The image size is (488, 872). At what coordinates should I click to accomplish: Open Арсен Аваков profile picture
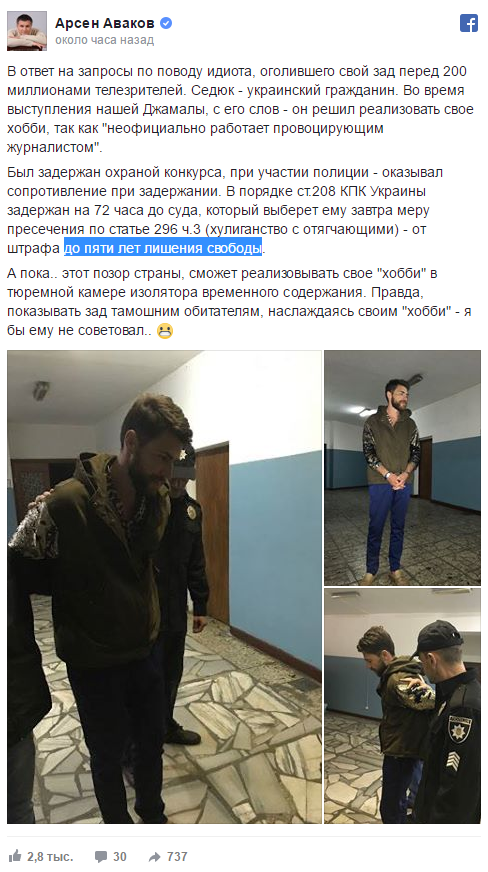tap(27, 30)
